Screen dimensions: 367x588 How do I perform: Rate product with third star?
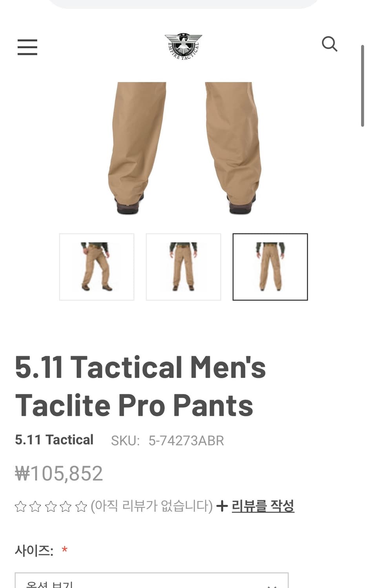[51, 506]
